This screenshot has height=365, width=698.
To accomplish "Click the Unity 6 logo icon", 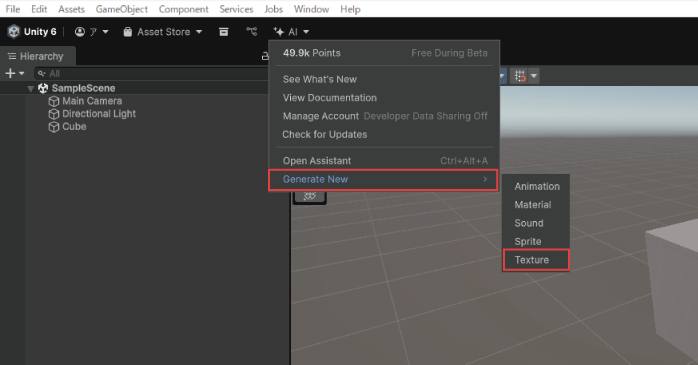I will point(14,32).
